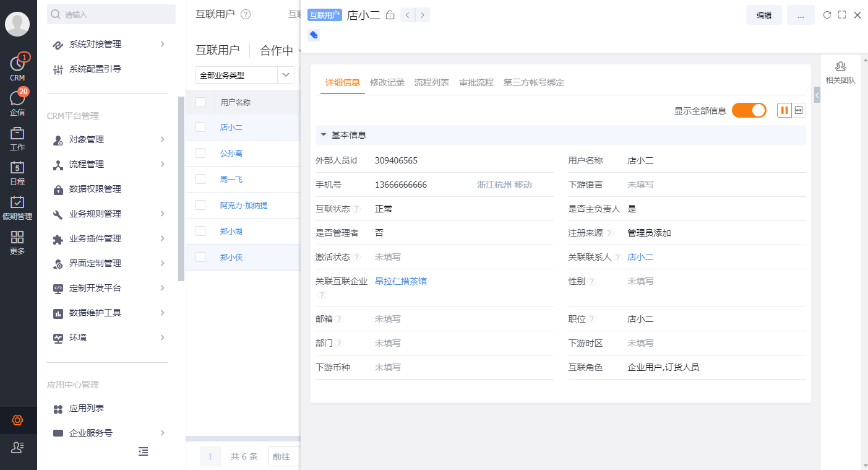Screen dimensions: 868x470
Task: Collapse the 基本信息 section
Action: 323,135
